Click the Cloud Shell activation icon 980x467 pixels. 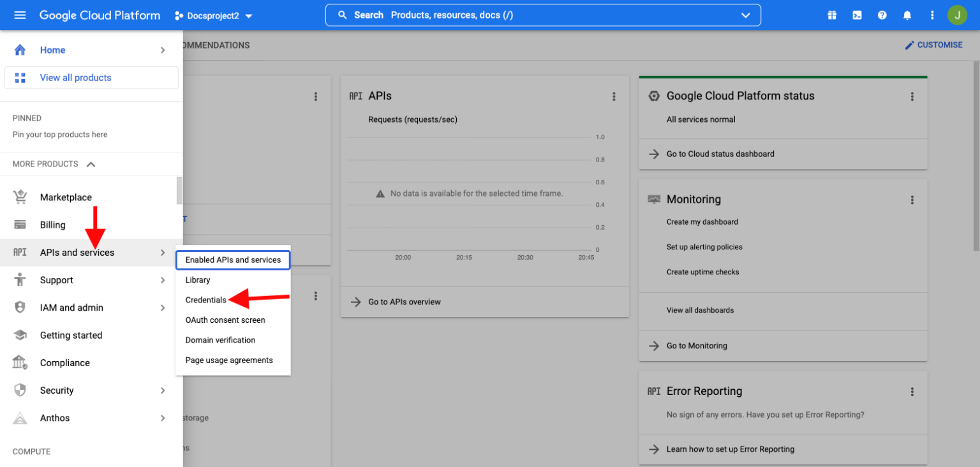856,15
